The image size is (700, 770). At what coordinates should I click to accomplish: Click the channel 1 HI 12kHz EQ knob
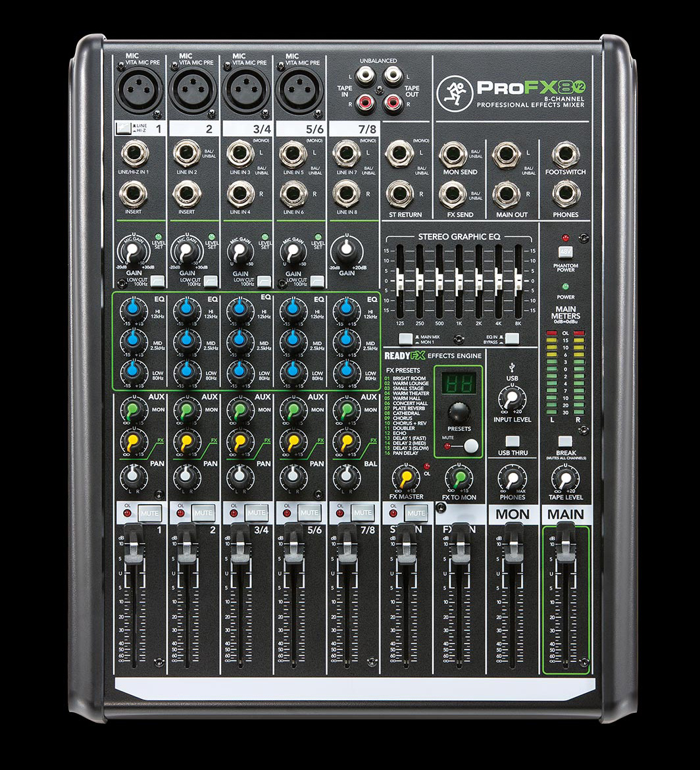point(133,309)
